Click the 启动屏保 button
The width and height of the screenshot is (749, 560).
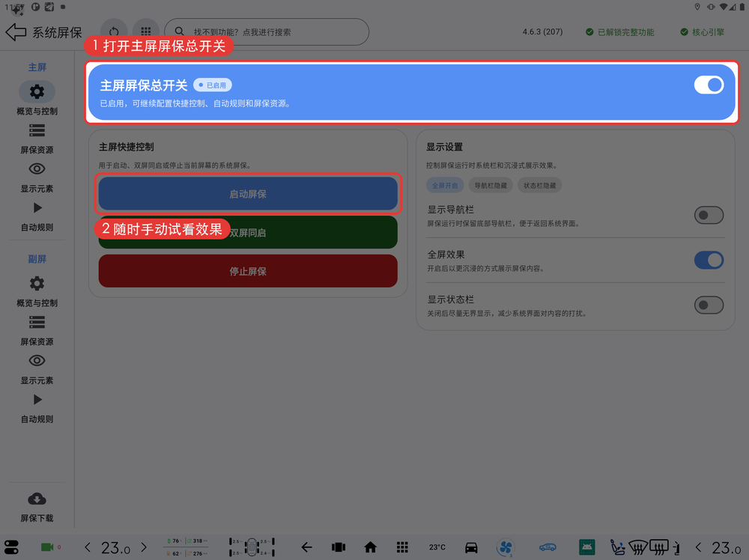tap(248, 194)
